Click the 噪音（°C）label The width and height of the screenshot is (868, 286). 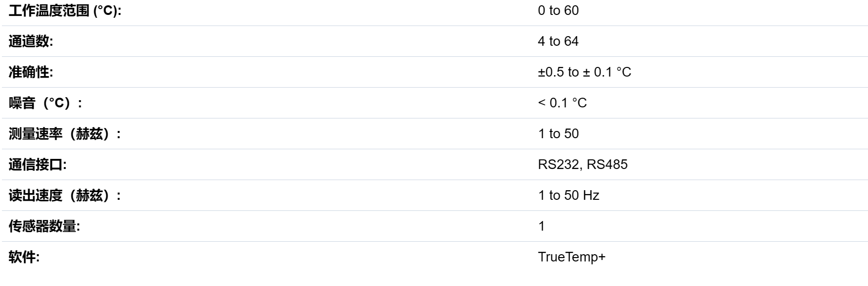click(46, 103)
